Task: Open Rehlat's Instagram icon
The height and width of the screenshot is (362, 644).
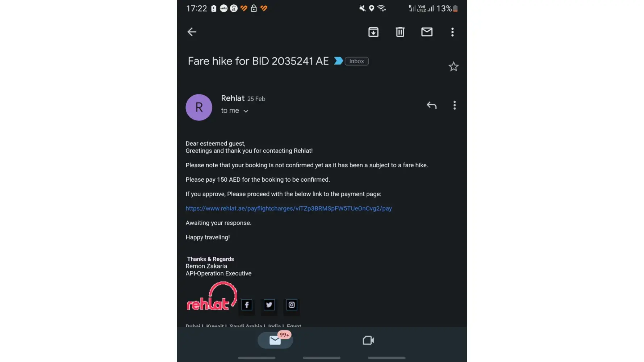Action: 292,305
